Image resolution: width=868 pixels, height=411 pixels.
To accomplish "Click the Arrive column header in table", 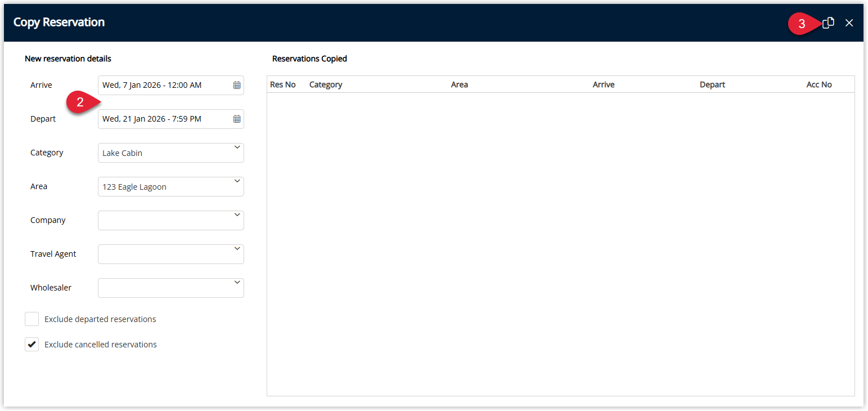I will point(604,84).
